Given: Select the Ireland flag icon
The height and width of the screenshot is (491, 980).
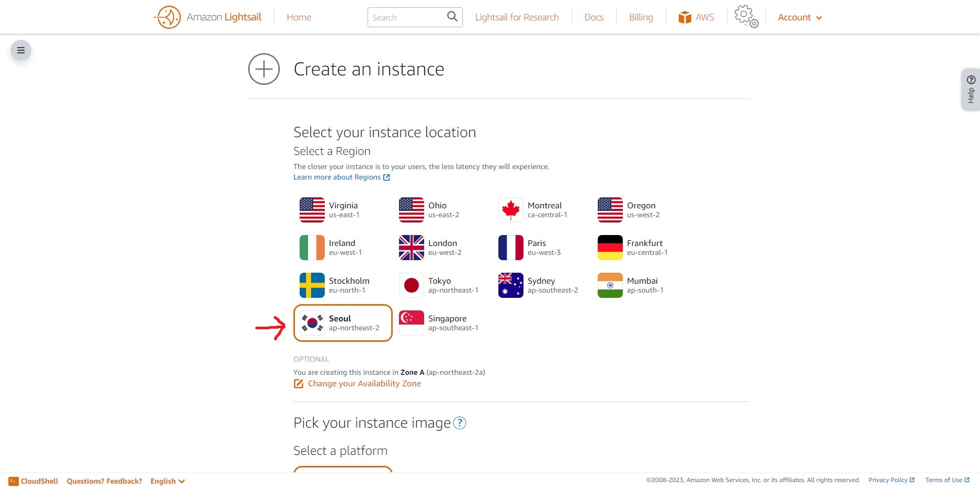Looking at the screenshot, I should (x=312, y=248).
